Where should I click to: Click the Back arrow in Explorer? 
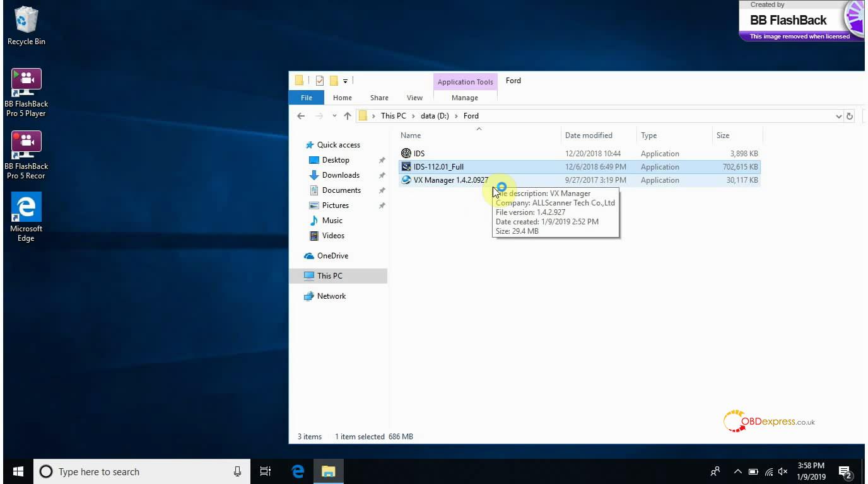pos(301,116)
